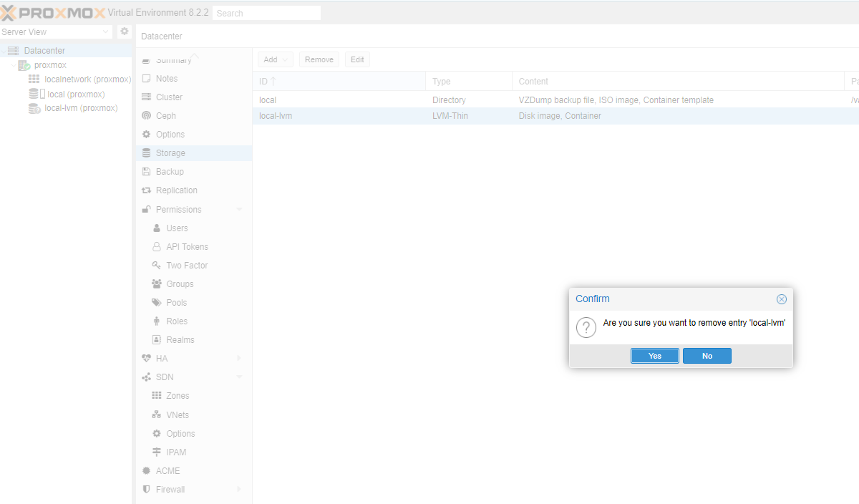Click the Realms address book icon
This screenshot has height=504, width=859.
tap(157, 340)
